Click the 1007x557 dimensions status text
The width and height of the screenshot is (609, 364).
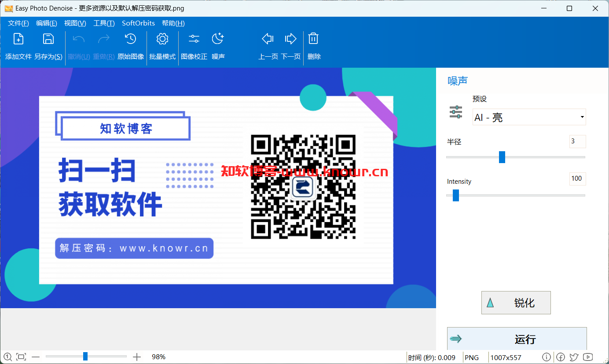coord(506,357)
